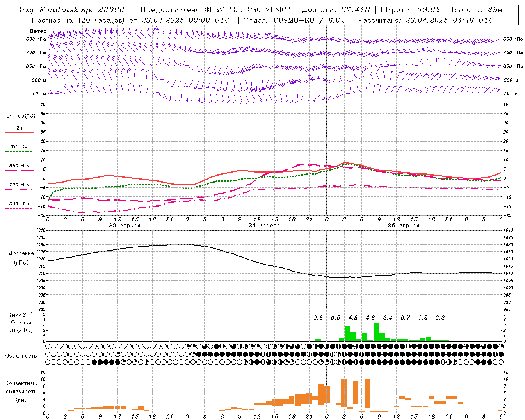525x420 pixels.
Task: Click the 'Конвективн.' convective cloud label
Action: (x=21, y=383)
